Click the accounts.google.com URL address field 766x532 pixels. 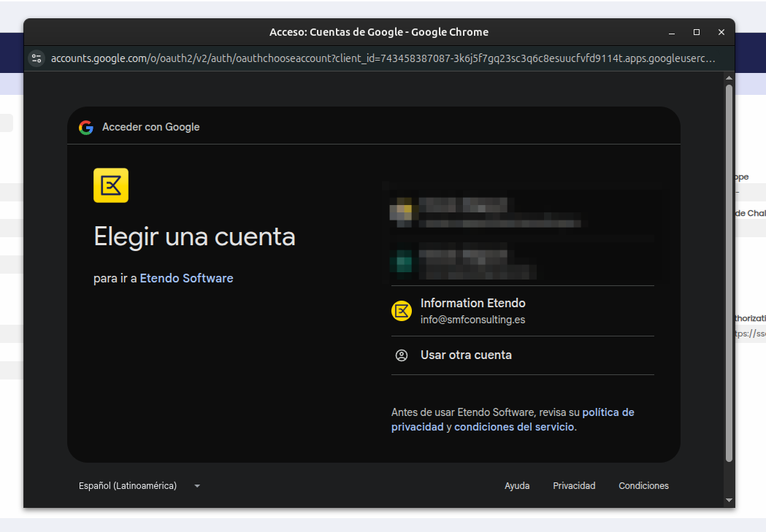coord(383,58)
